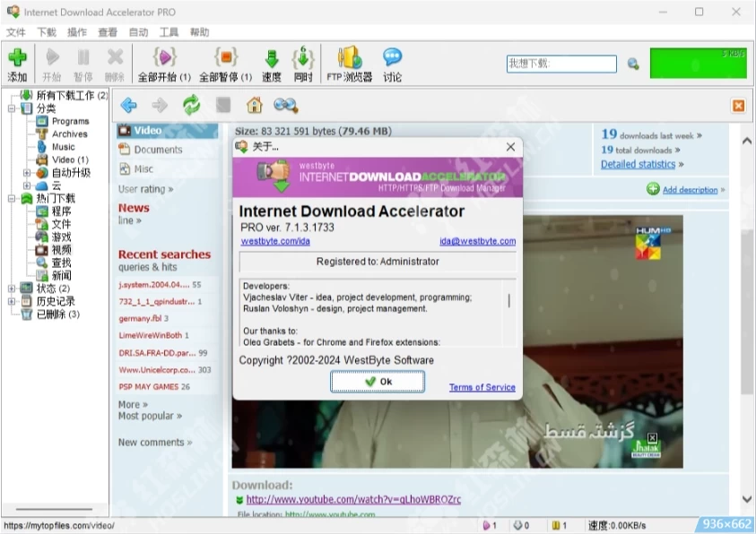Select 所有下载工作 (2) in the tree

point(72,95)
